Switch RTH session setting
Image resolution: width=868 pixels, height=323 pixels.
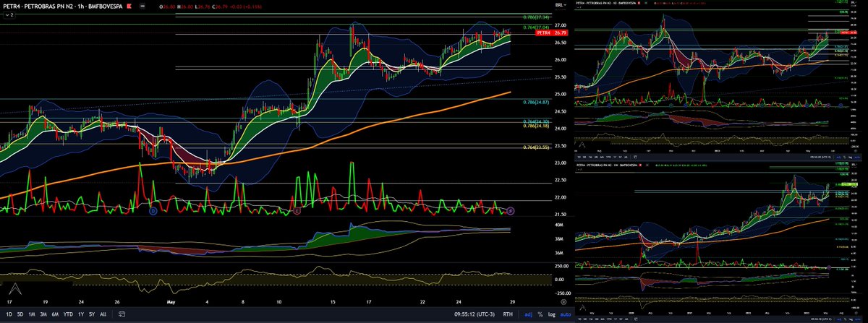click(508, 314)
